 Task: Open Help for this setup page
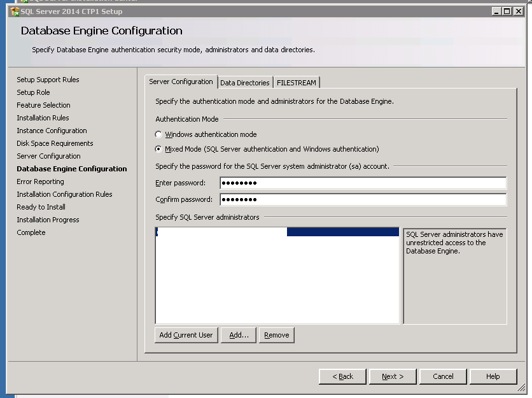pyautogui.click(x=493, y=376)
